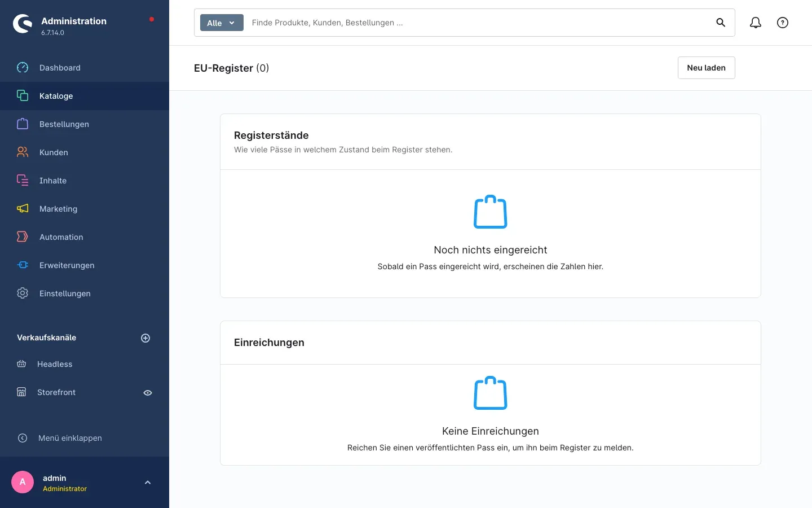This screenshot has height=508, width=812.
Task: Open the Storefront sales channel
Action: coord(56,392)
